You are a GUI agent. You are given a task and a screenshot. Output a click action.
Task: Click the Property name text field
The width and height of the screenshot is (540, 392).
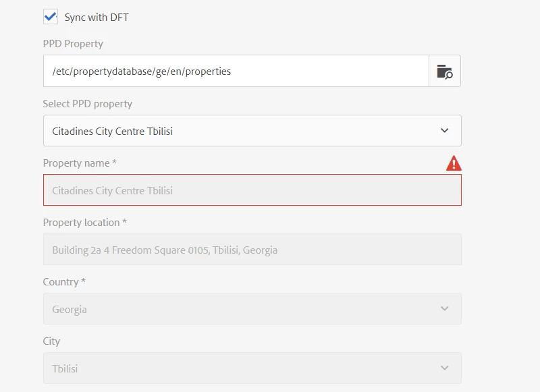252,190
